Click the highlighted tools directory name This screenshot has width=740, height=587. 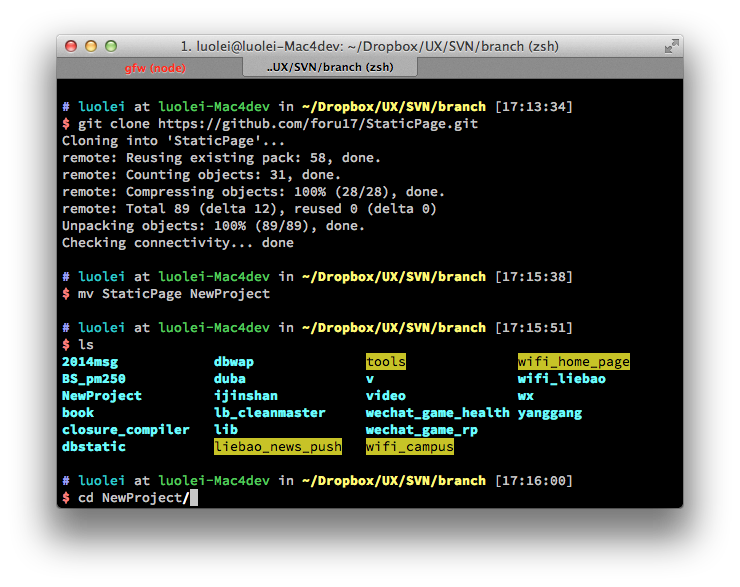coord(386,362)
